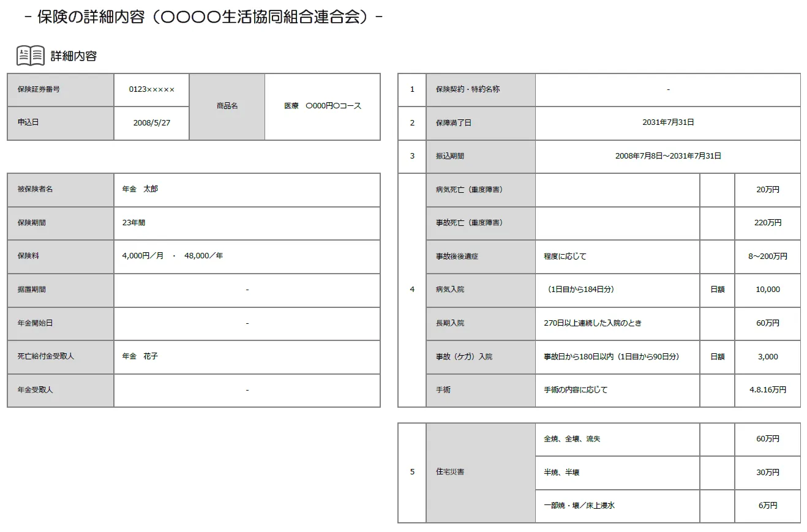Select the 60万円 amount in 全焼 row

pyautogui.click(x=768, y=440)
